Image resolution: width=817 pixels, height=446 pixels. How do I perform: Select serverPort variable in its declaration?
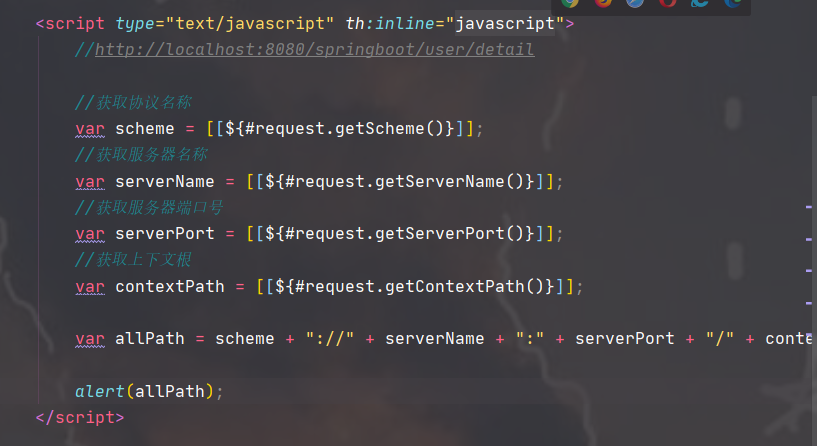pyautogui.click(x=165, y=233)
